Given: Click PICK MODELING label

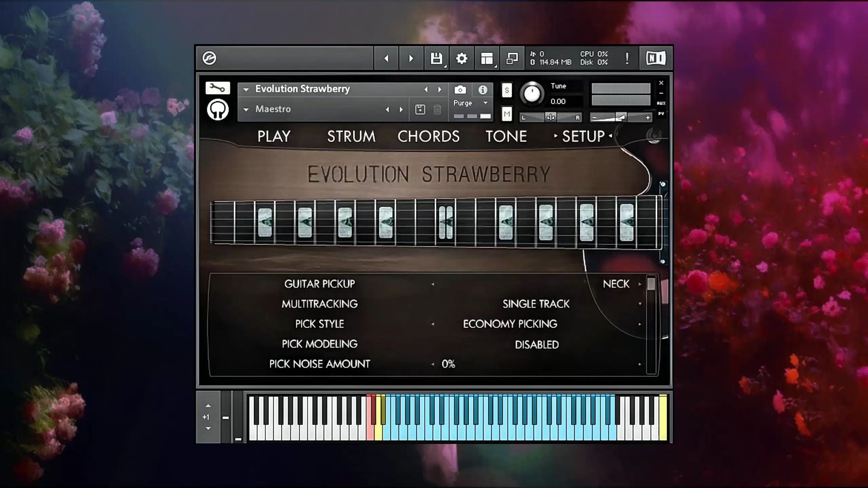Looking at the screenshot, I should pos(319,344).
